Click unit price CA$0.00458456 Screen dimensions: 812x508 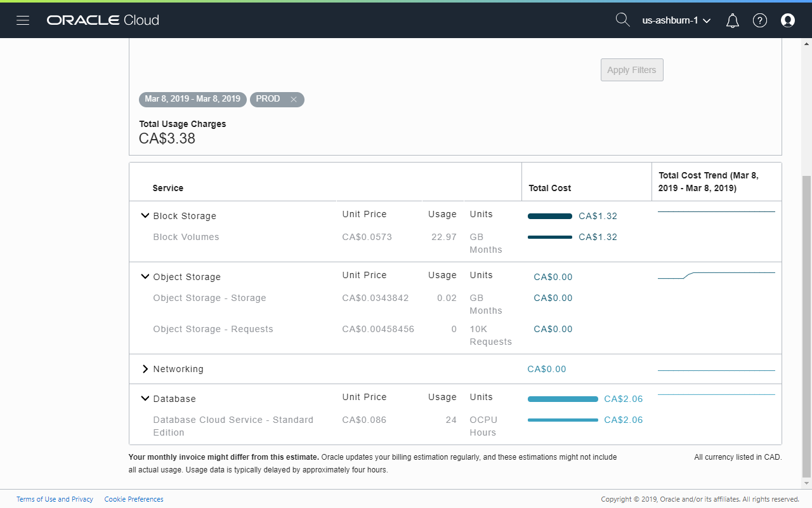click(378, 329)
